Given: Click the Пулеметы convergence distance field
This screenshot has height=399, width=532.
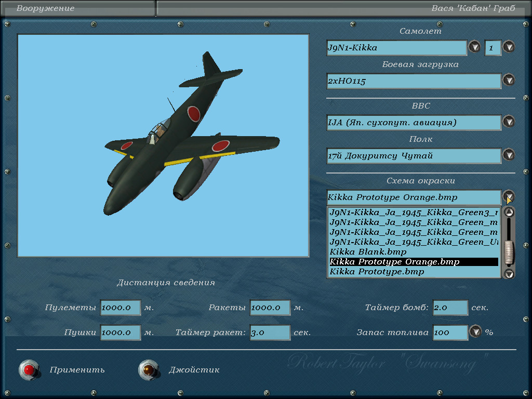Looking at the screenshot, I should coord(121,308).
